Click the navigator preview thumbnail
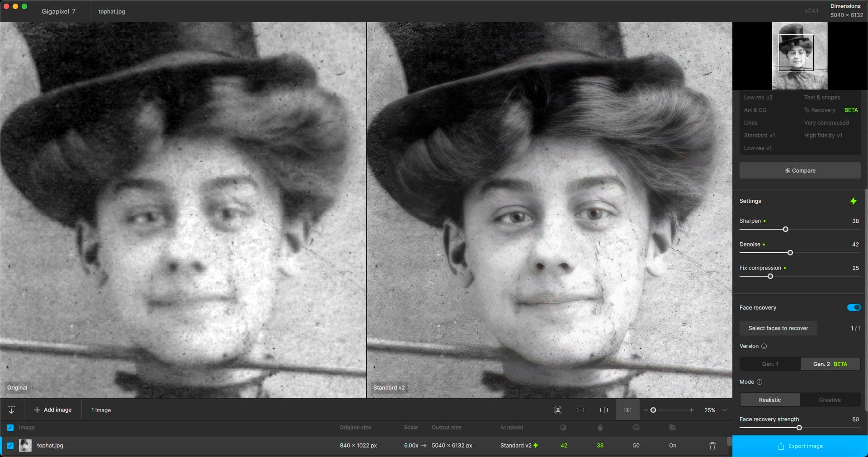Viewport: 868px width, 457px height. coord(800,56)
